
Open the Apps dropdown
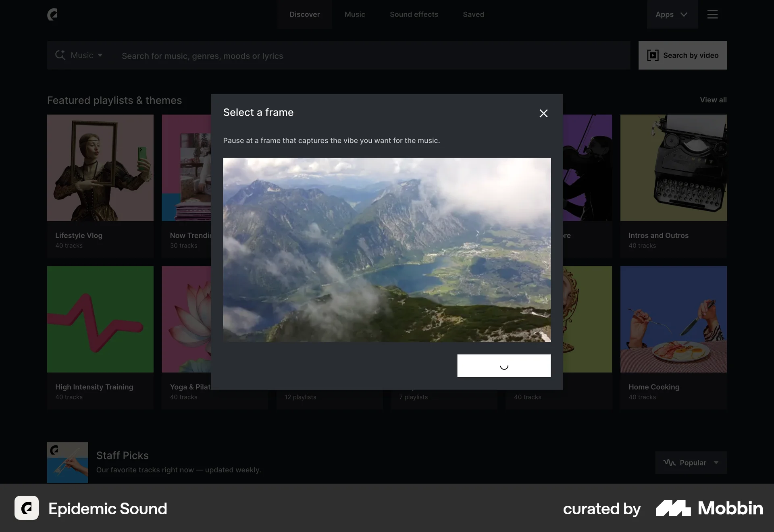672,15
